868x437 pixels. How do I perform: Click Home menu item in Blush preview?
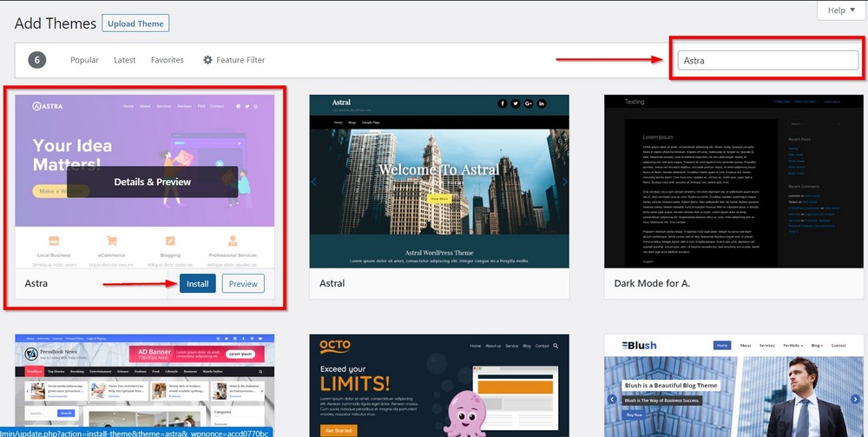point(722,345)
